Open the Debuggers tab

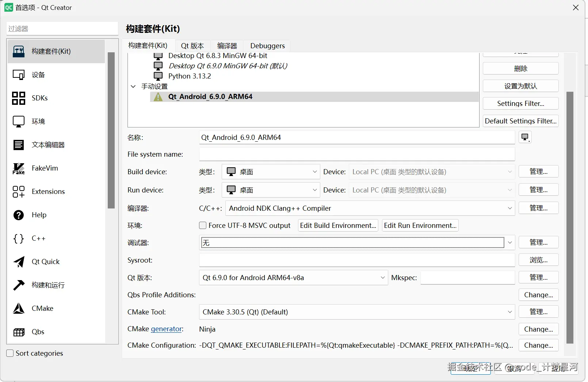pos(268,46)
